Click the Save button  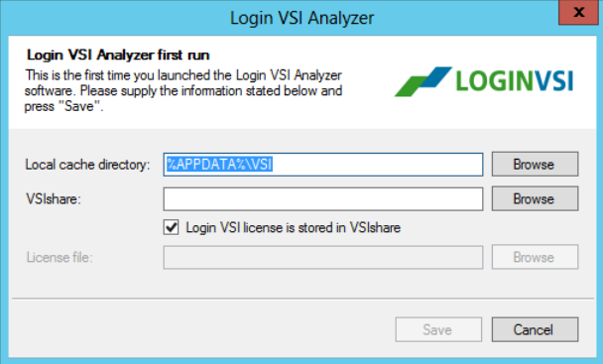(438, 329)
